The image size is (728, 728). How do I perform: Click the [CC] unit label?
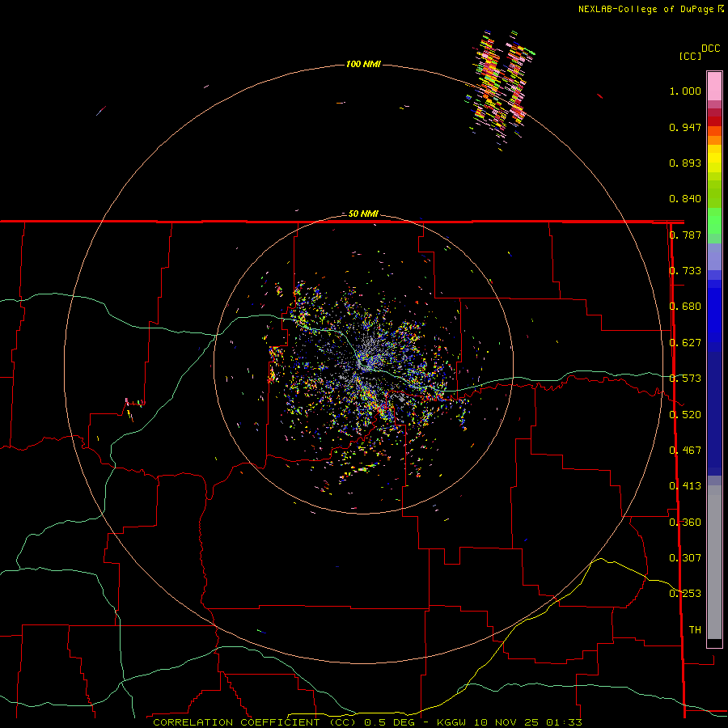click(x=690, y=56)
